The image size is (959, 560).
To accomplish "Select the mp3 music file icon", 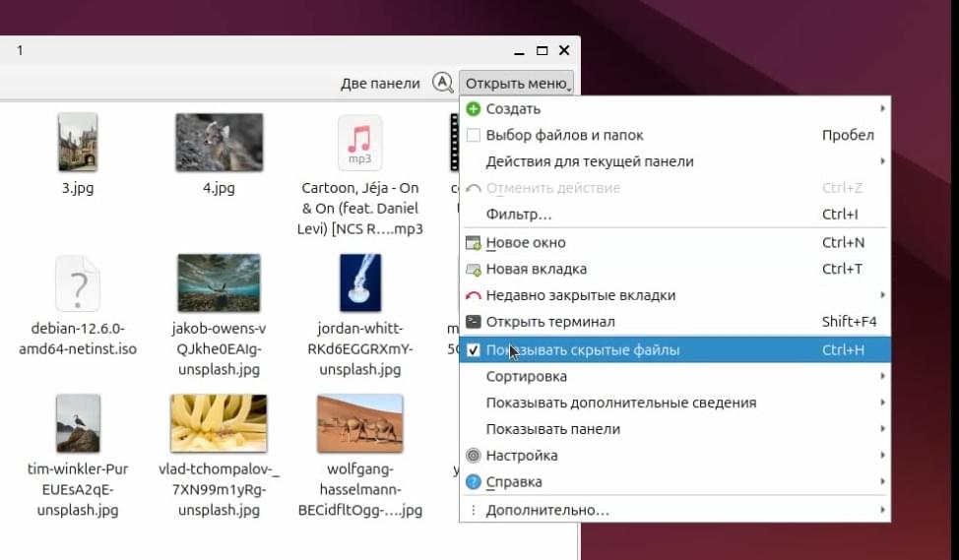I will tap(359, 143).
